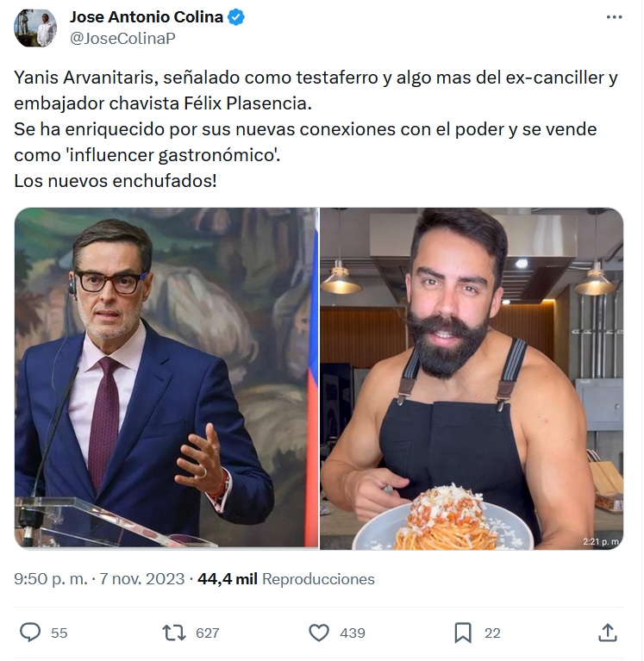The image size is (644, 661).
Task: Bookmark the tweet with the bookmark icon
Action: (463, 633)
